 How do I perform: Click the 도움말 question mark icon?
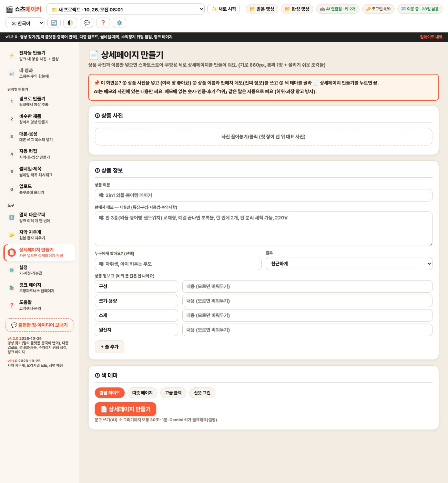12,305
